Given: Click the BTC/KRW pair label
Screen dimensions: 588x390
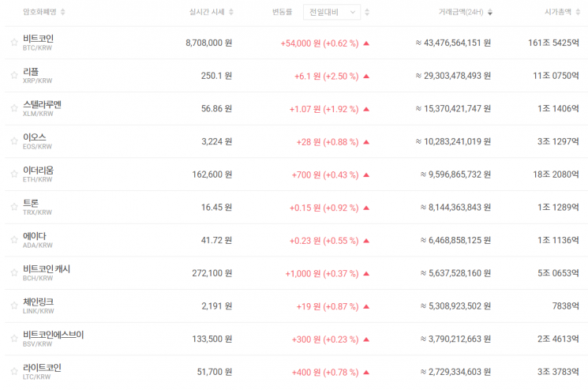Looking at the screenshot, I should click(x=38, y=48).
